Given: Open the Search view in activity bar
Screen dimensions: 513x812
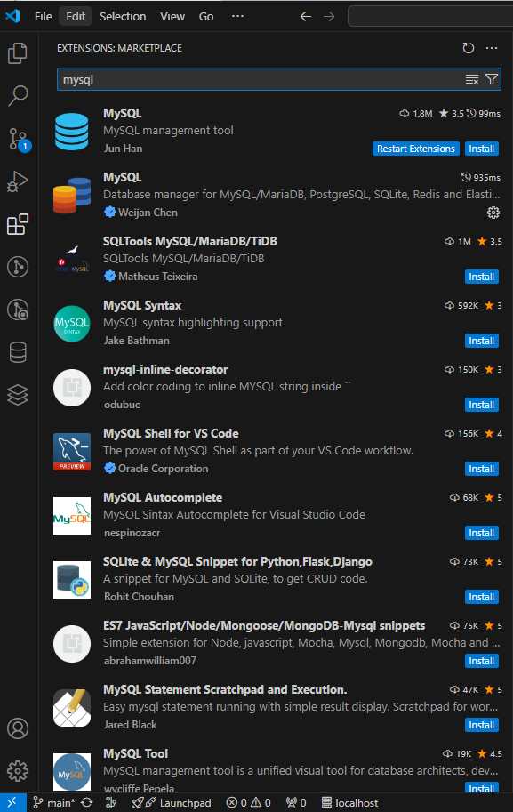Looking at the screenshot, I should pyautogui.click(x=18, y=96).
